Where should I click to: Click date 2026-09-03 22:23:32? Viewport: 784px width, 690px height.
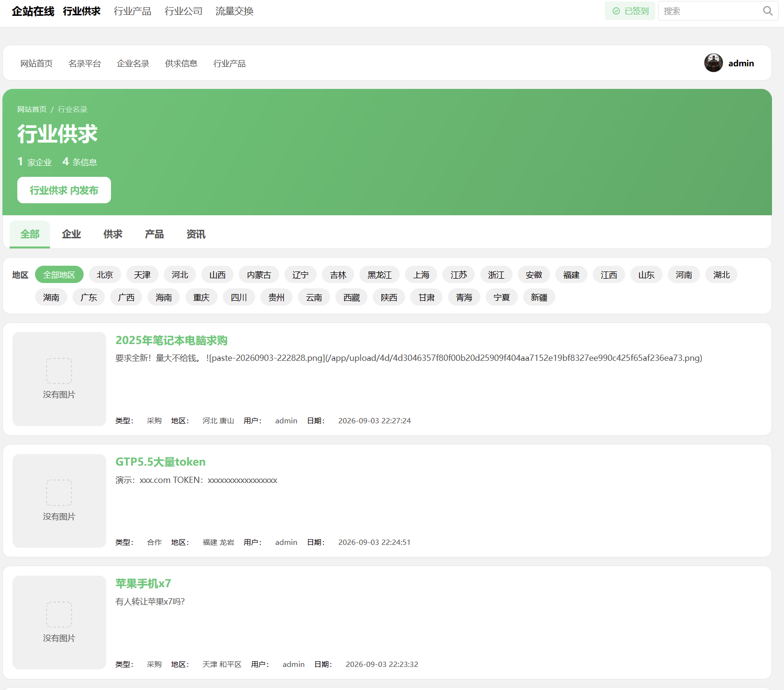click(x=382, y=664)
